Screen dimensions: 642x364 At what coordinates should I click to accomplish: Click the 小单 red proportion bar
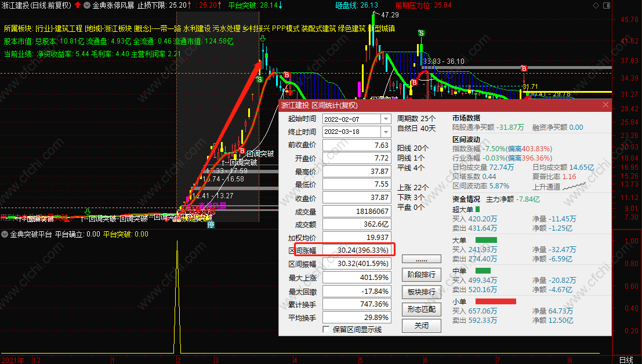[496, 301]
